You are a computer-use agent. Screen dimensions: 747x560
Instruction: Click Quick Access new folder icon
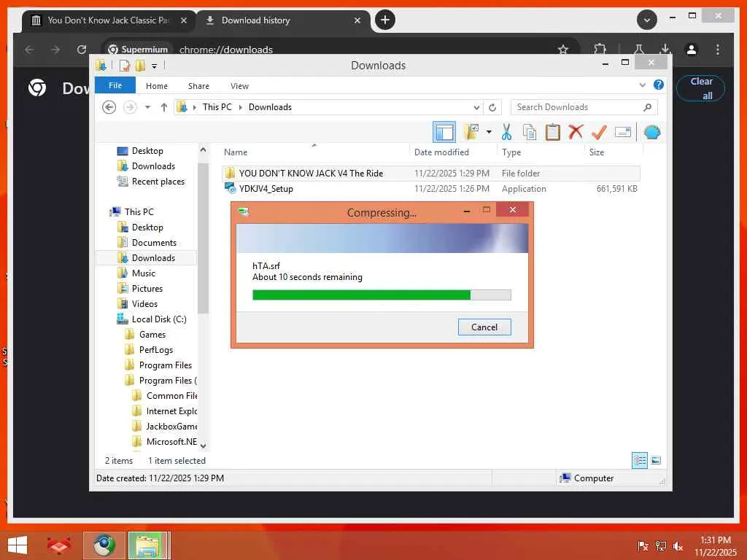coord(140,66)
